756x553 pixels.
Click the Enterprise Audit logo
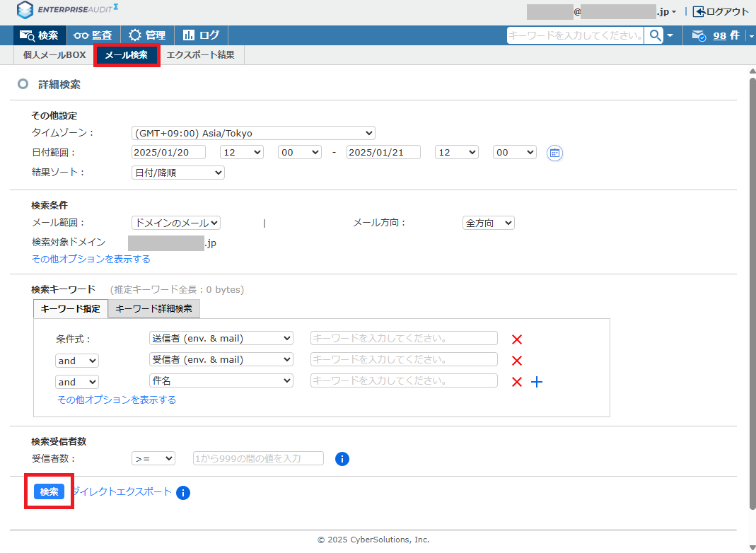[67, 10]
